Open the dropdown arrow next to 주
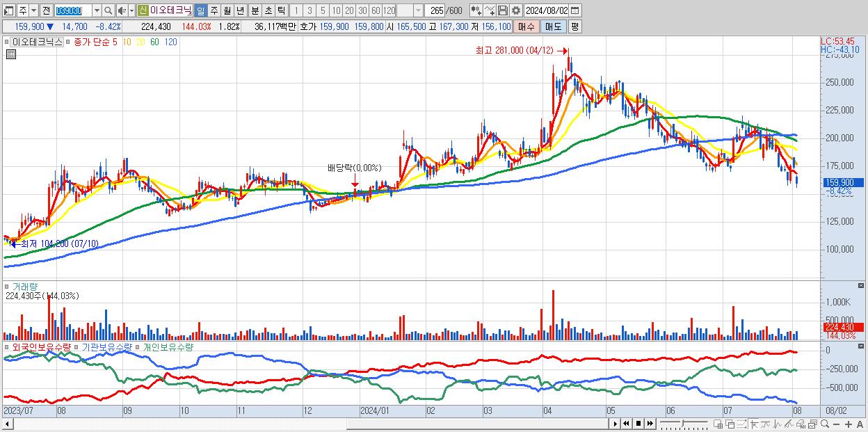The image size is (868, 432). 33,10
